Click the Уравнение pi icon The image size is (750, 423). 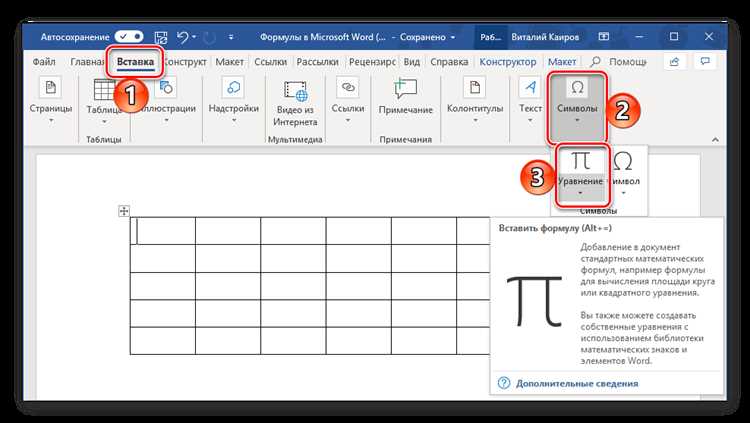click(x=581, y=161)
